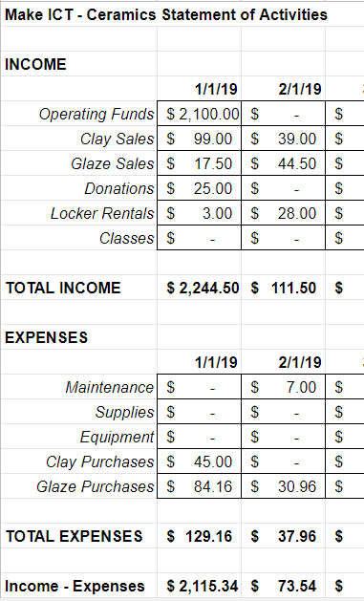Screen dimensions: 364x601
Task: Click TOTAL EXPENSES value 129.16
Action: click(200, 536)
